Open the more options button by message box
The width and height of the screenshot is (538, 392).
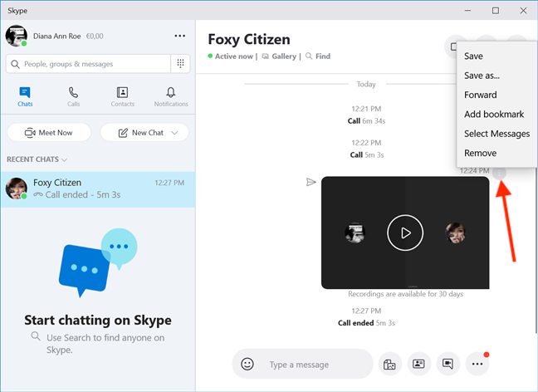477,364
